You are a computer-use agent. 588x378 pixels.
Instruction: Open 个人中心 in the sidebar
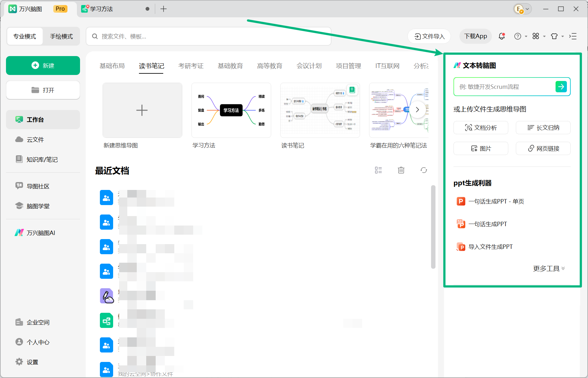click(x=43, y=342)
